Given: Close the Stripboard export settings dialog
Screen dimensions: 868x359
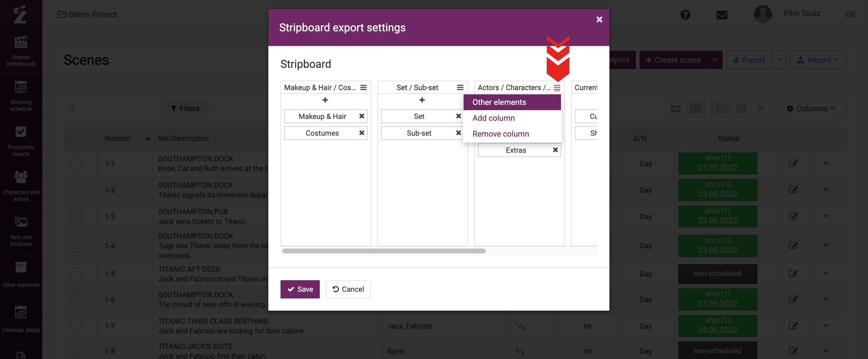Looking at the screenshot, I should [x=599, y=19].
